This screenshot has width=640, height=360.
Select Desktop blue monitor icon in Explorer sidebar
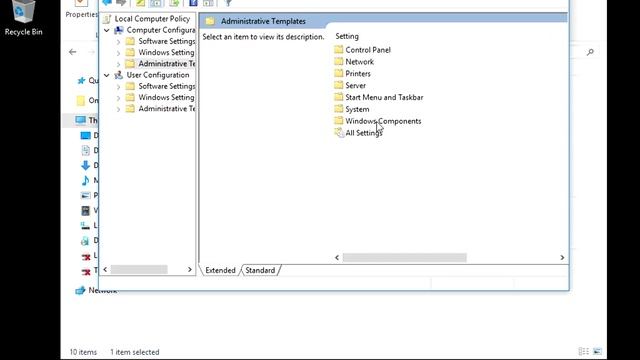coord(85,136)
